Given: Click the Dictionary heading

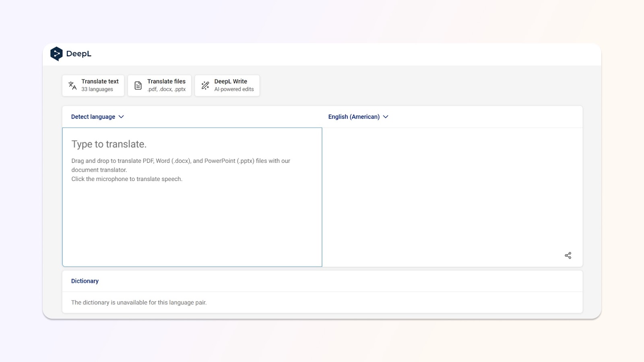Looking at the screenshot, I should coord(85,281).
